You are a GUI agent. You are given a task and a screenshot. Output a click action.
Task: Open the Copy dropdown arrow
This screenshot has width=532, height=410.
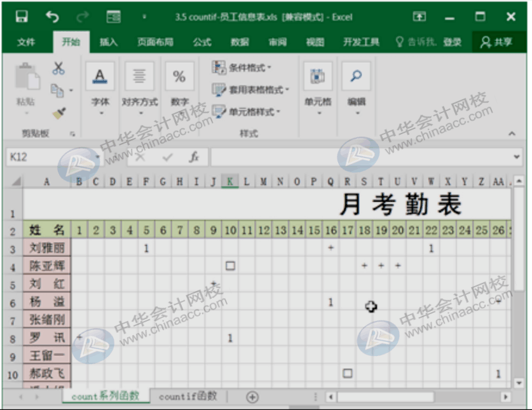pos(71,90)
